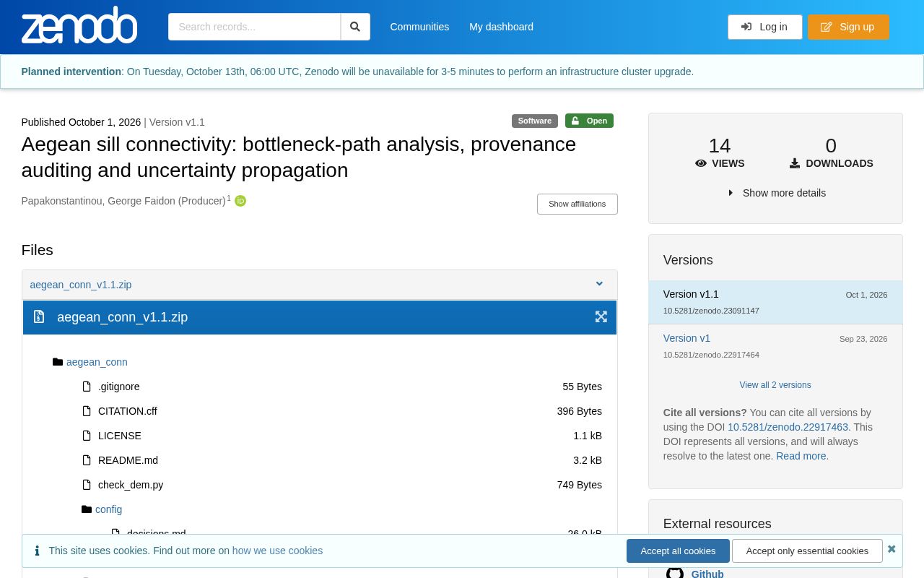Click the eye icon next to VIEWS
Image resolution: width=924 pixels, height=578 pixels.
click(700, 163)
